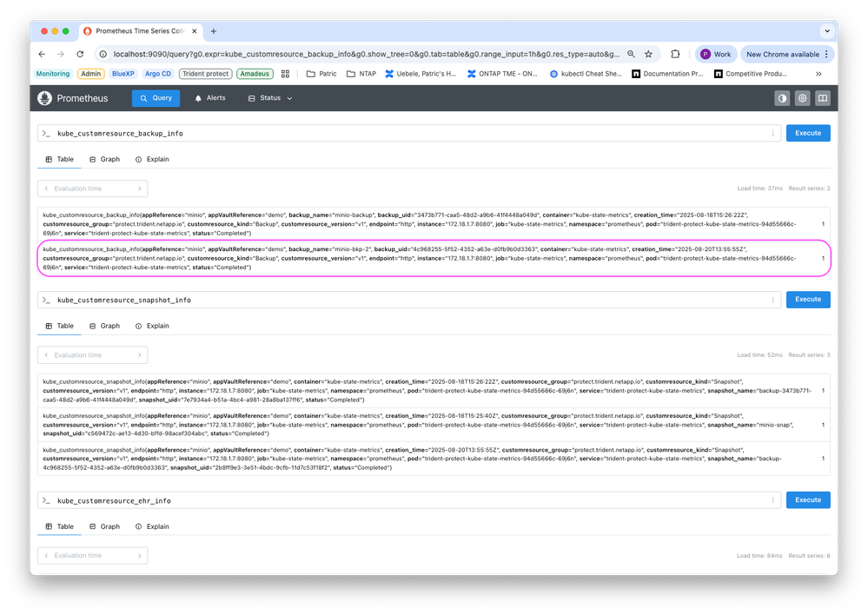
Task: Open the Argo CD bookmark
Action: click(x=158, y=74)
